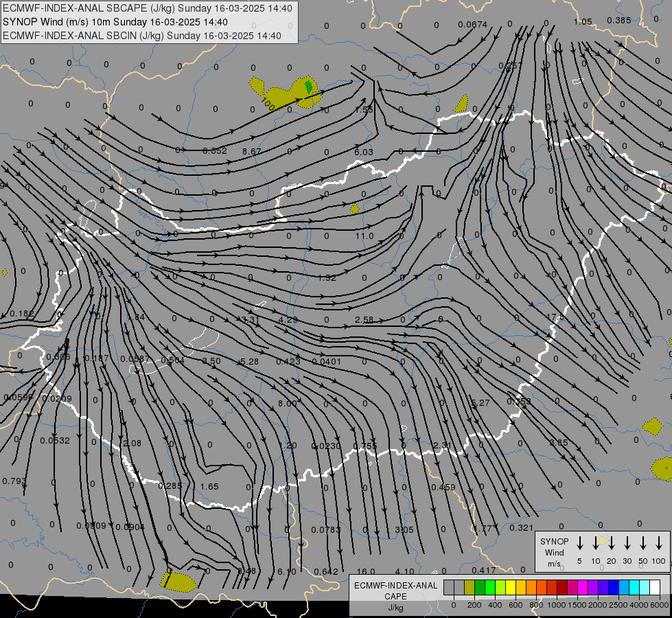The image size is (672, 618).
Task: Click the 100 m/s wind arrow in legend
Action: pyautogui.click(x=659, y=543)
